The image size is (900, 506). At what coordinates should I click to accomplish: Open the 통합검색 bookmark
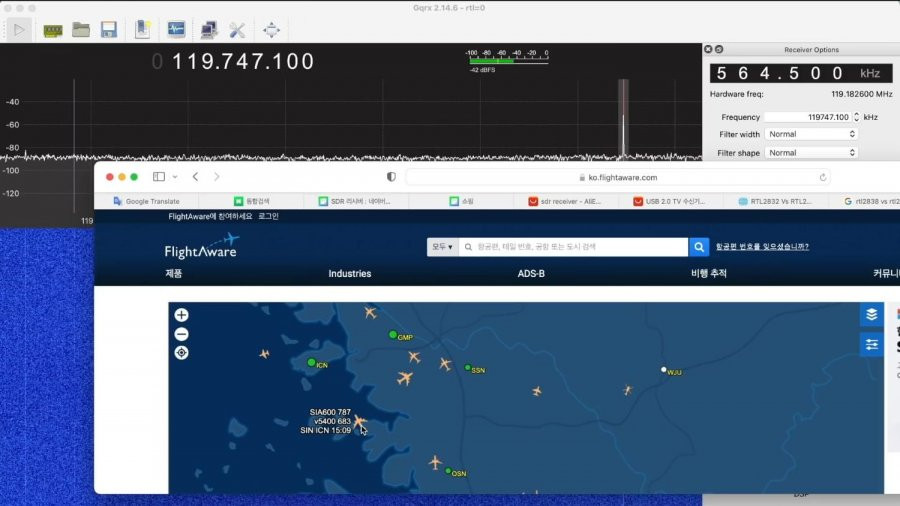tap(251, 201)
